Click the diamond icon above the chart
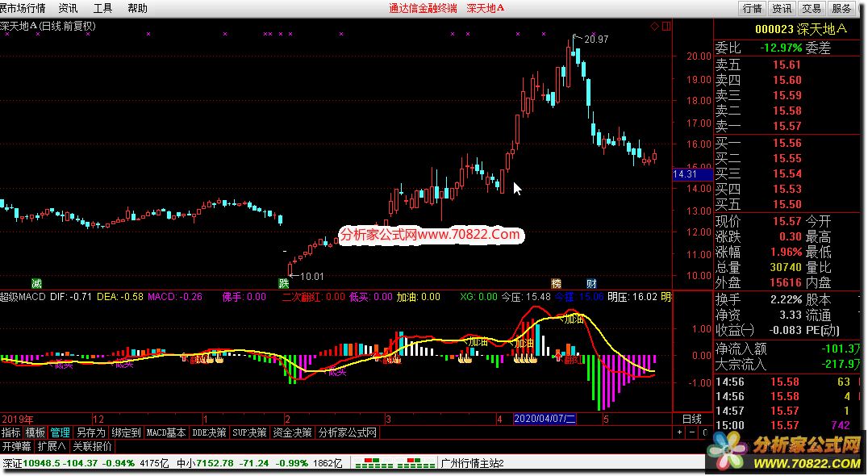Screen dimensions: 868x476 tap(654, 26)
